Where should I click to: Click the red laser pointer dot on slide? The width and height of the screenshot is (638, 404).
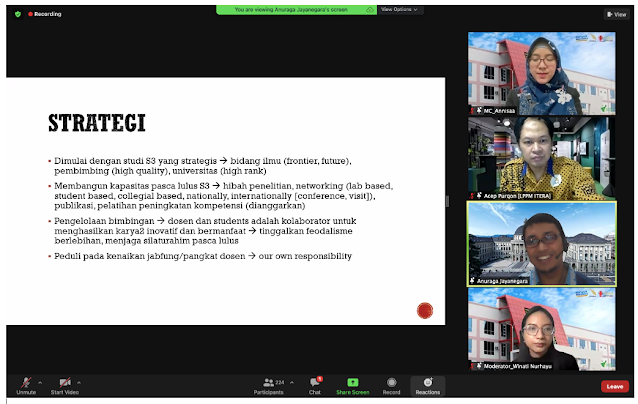coord(425,310)
